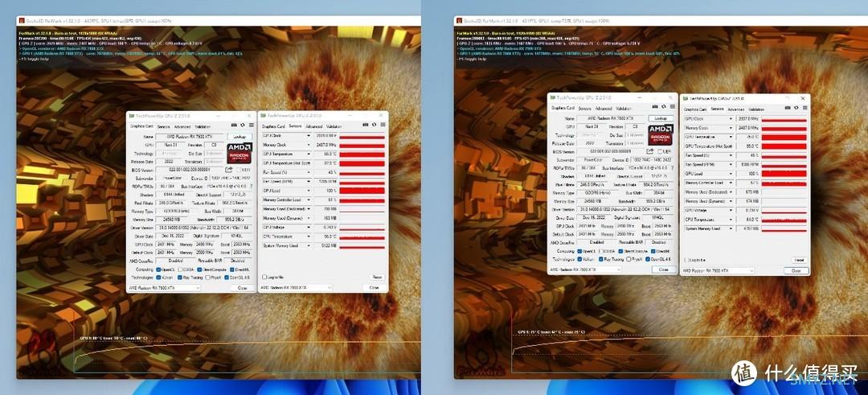Right screenshot: GPU-Z title icon of Sensors window
This screenshot has height=395, width=868.
pyautogui.click(x=686, y=98)
